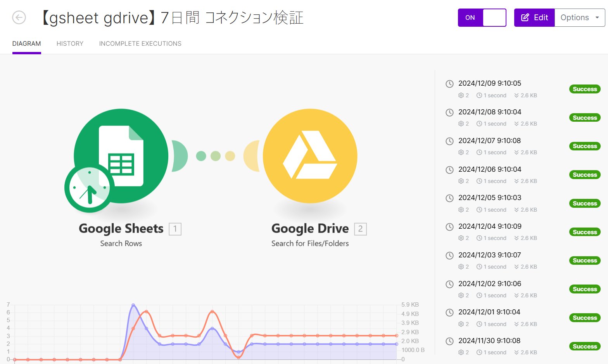Open the 2024/12/01 9:10:04 execution

489,312
